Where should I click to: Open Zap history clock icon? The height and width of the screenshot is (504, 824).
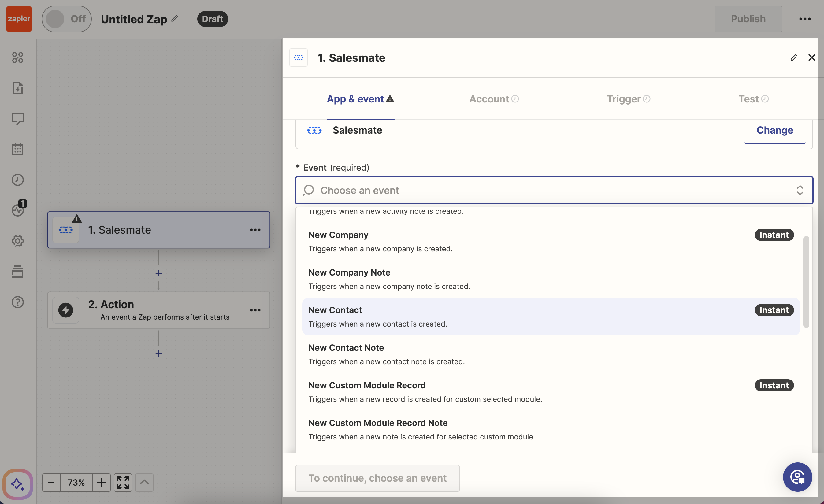click(x=18, y=180)
